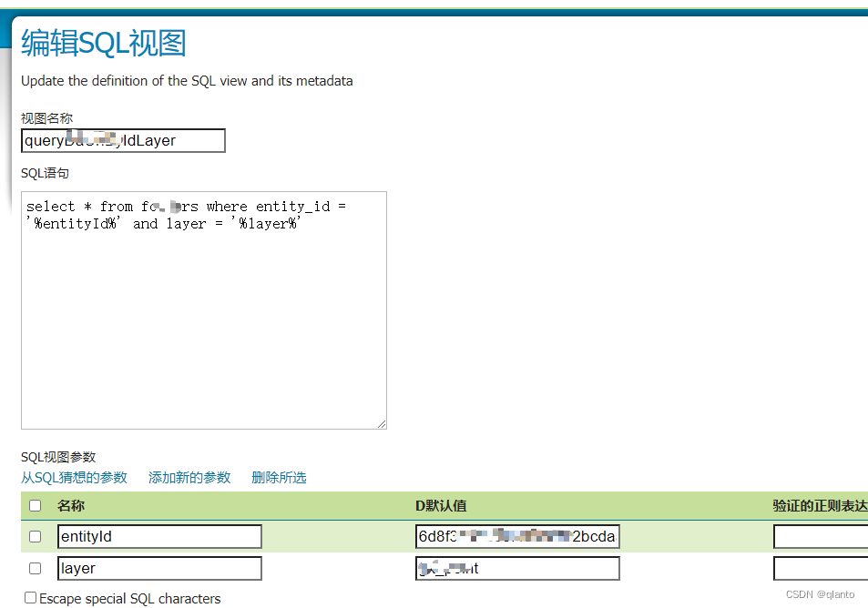Check the select-all checkbox in table header
The image size is (868, 608).
(x=35, y=506)
